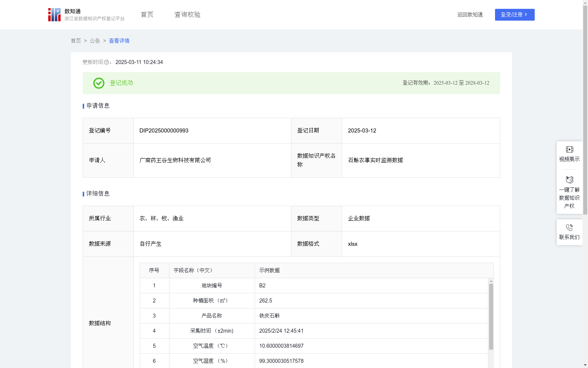Click the name 石斛农事实时监测数据

coord(375,160)
